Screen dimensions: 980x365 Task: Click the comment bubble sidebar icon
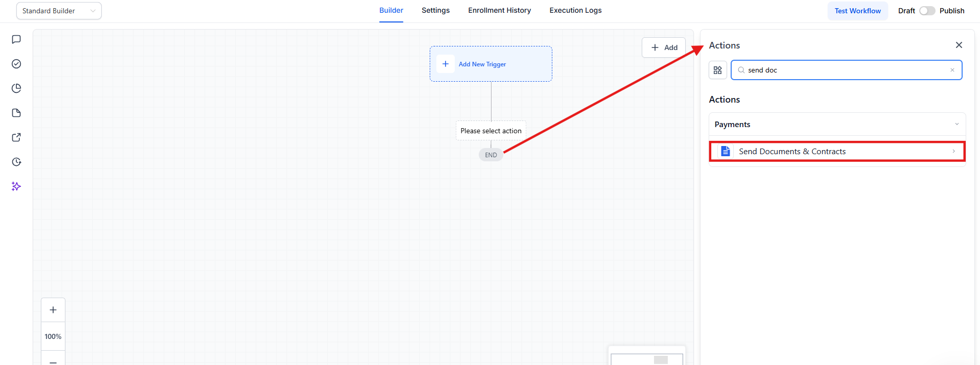click(16, 39)
